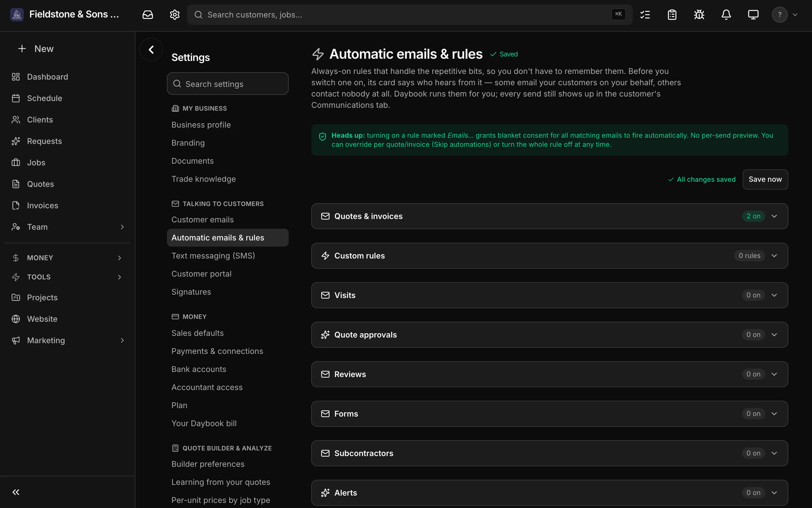Focus the Search customers, jobs field
812x508 pixels.
tap(410, 15)
